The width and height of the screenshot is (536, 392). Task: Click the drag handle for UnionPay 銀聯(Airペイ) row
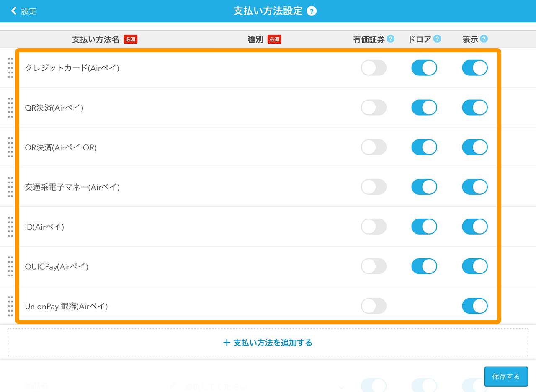point(10,306)
